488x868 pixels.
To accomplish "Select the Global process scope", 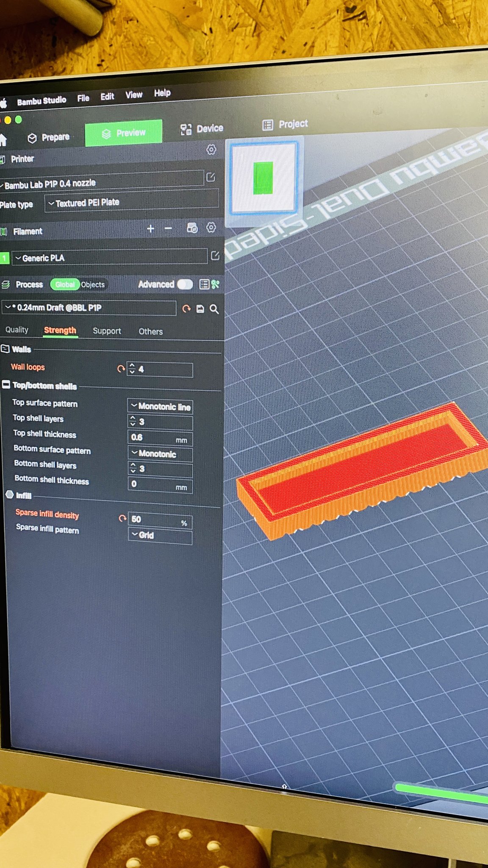I will coord(65,284).
